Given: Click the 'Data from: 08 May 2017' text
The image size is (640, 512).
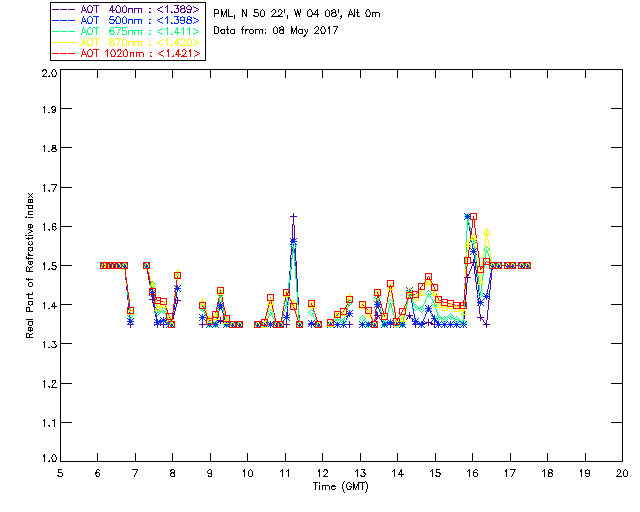Looking at the screenshot, I should pyautogui.click(x=276, y=31).
